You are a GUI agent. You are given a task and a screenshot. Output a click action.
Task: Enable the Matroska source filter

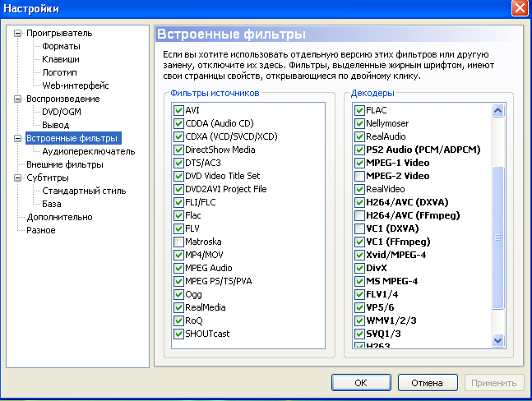tap(178, 242)
